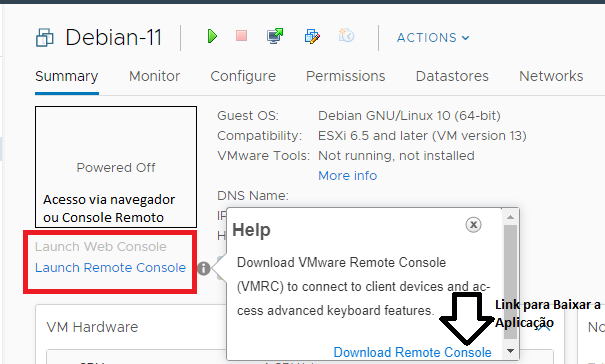The image size is (605, 364).
Task: Click the info icon beside Launch Remote Console
Action: coord(204,268)
